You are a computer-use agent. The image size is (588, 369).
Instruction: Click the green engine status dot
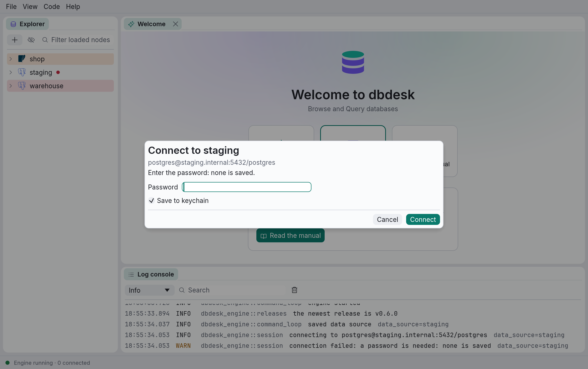coord(7,363)
